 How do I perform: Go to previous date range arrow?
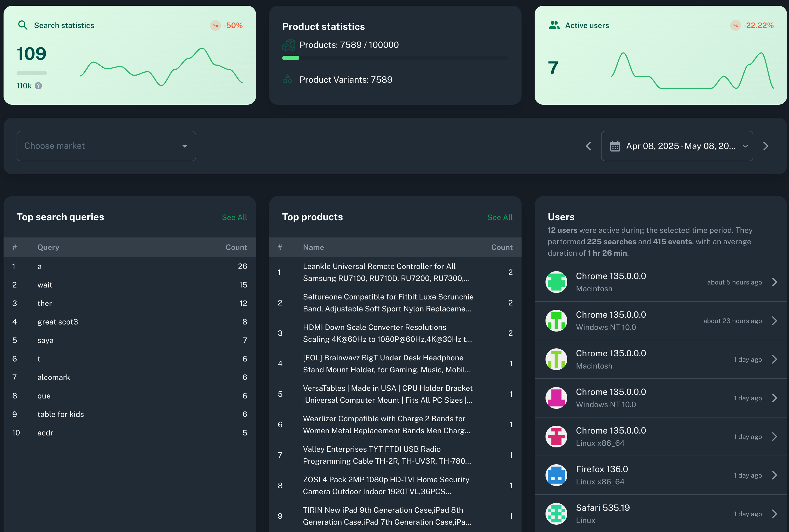589,146
